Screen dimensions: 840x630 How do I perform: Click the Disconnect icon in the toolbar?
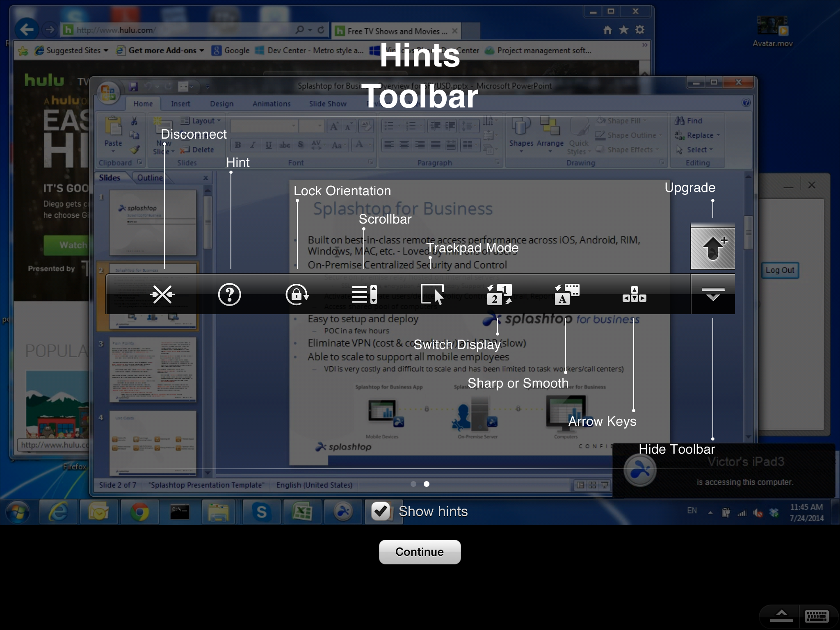pos(162,294)
